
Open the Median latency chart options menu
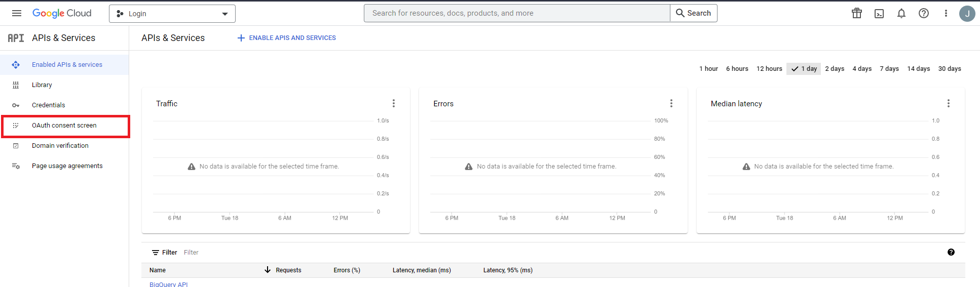point(949,103)
